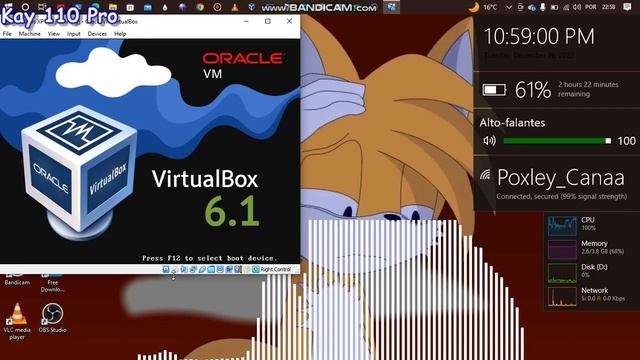Click the shared folders status icon
The width and height of the screenshot is (640, 360).
pos(211,269)
